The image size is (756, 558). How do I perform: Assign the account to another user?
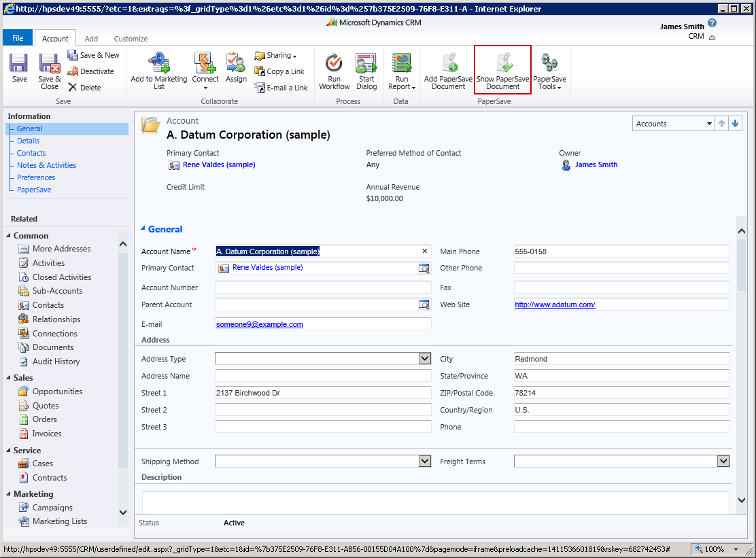click(237, 67)
